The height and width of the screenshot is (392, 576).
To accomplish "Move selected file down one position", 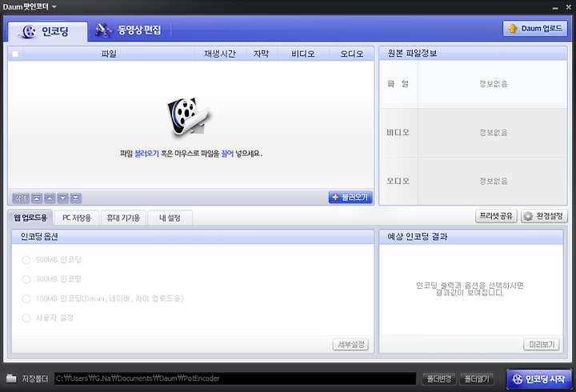I will [x=63, y=198].
